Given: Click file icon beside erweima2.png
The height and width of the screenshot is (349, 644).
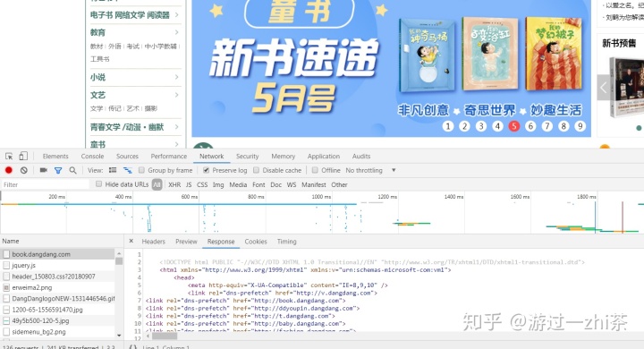Looking at the screenshot, I should (6, 288).
